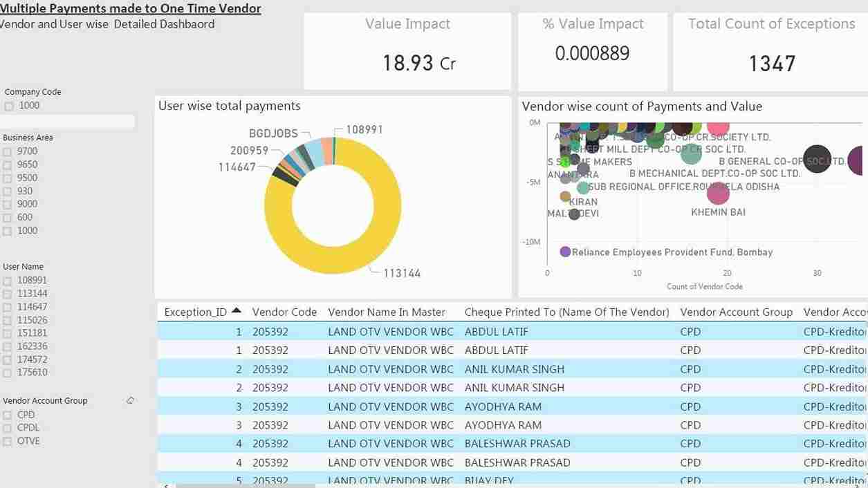Open the Value Impact 18.93 Cr card
Viewport: 868px width, 488px height.
click(408, 51)
